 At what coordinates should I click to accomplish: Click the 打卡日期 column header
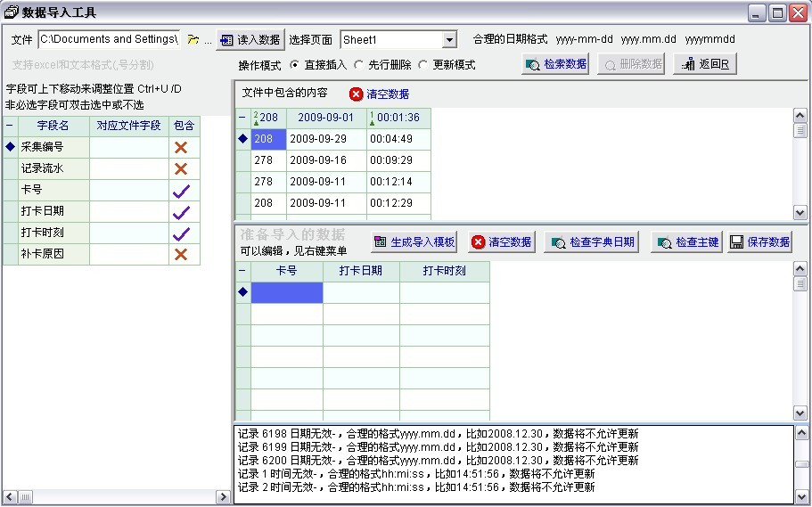361,271
